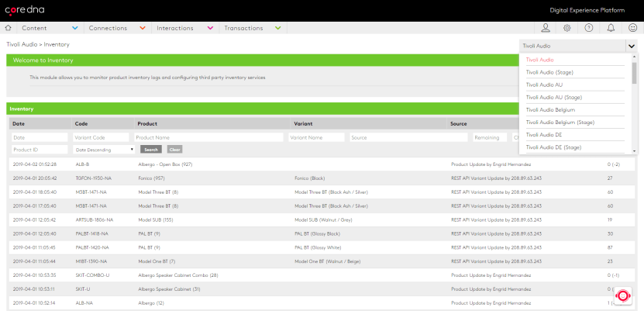Click the Product Name filter field
The height and width of the screenshot is (311, 644).
(x=208, y=137)
